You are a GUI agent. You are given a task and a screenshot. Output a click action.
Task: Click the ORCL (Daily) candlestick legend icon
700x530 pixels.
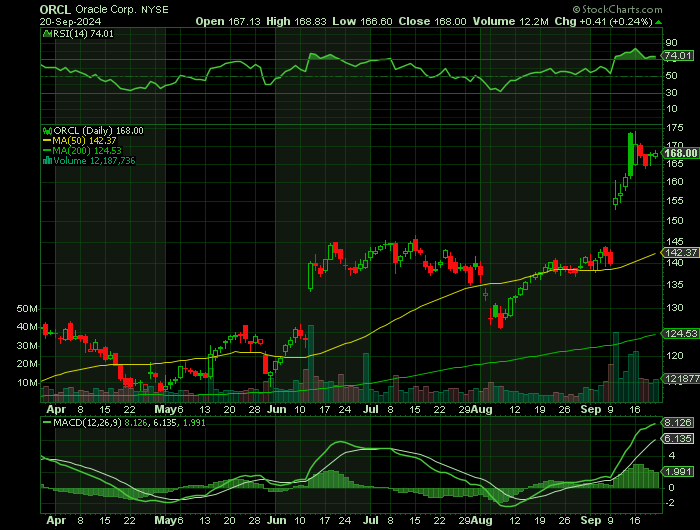click(44, 130)
